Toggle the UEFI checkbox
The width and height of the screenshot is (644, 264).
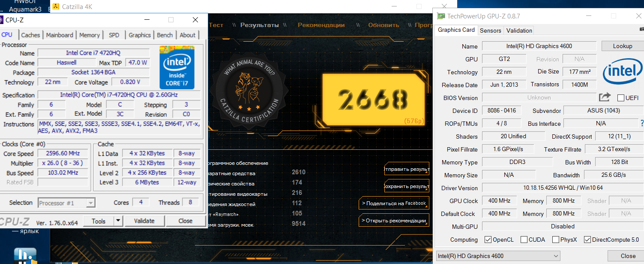pos(620,97)
